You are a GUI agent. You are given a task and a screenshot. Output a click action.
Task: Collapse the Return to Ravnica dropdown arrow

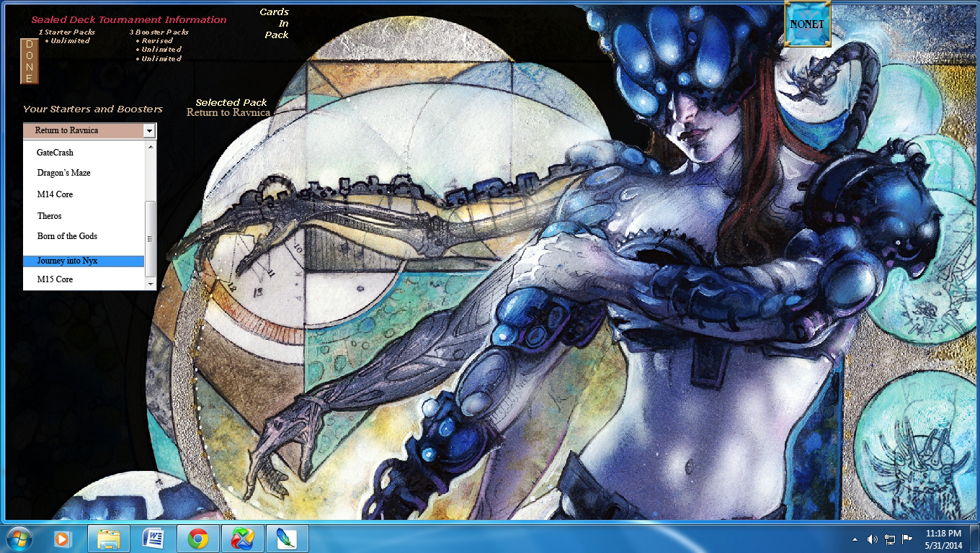click(x=148, y=130)
